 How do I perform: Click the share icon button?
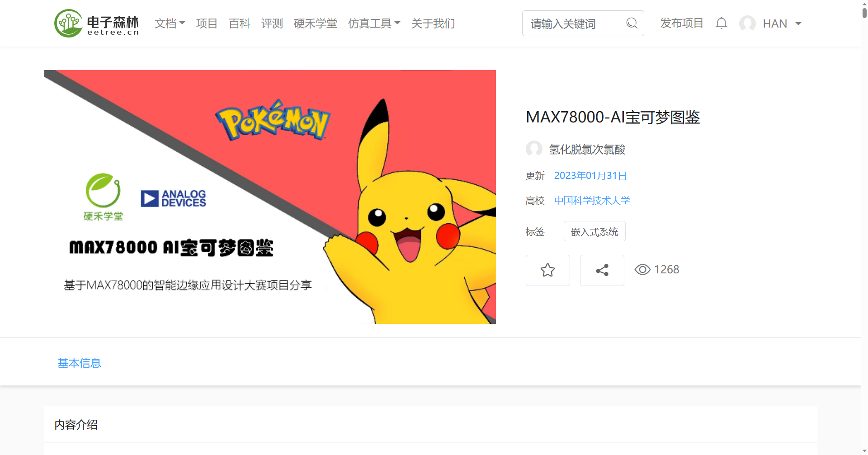[602, 270]
